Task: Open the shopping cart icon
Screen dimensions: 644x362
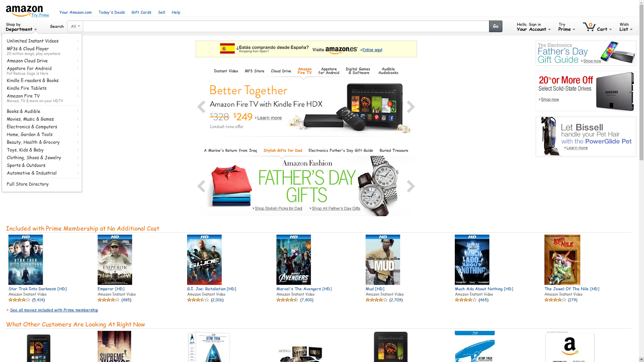Action: coord(589,27)
